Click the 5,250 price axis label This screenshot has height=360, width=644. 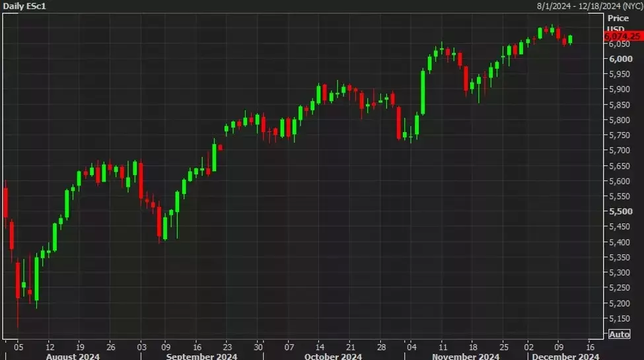coord(619,288)
